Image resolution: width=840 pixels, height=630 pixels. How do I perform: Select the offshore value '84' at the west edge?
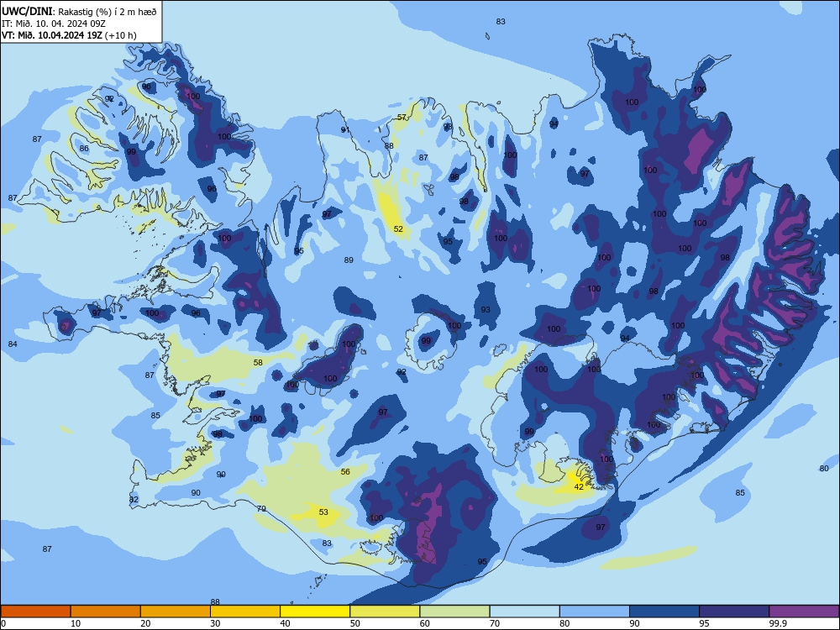(13, 344)
